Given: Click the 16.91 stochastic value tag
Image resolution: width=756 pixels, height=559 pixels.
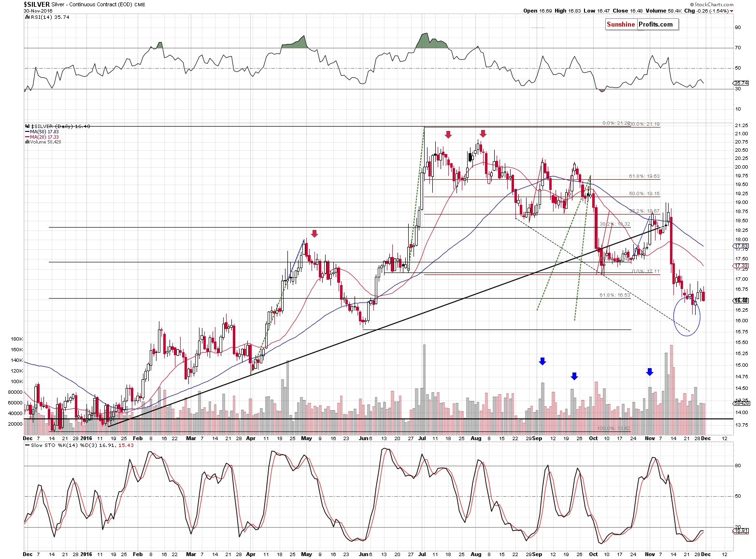Looking at the screenshot, I should (x=741, y=530).
